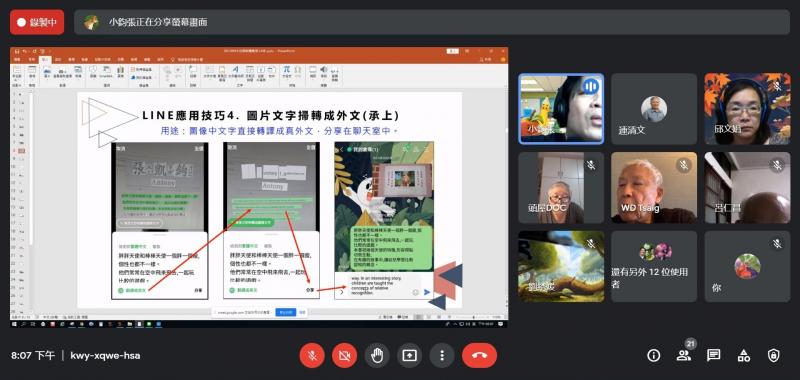Click the 8:07 下午 clock text
800x380 pixels.
[x=33, y=356]
